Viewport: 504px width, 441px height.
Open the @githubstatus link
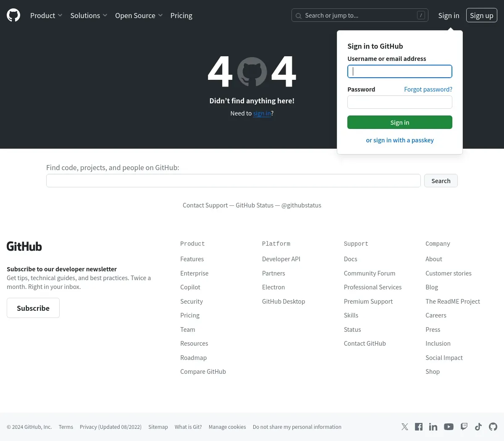[x=301, y=205]
